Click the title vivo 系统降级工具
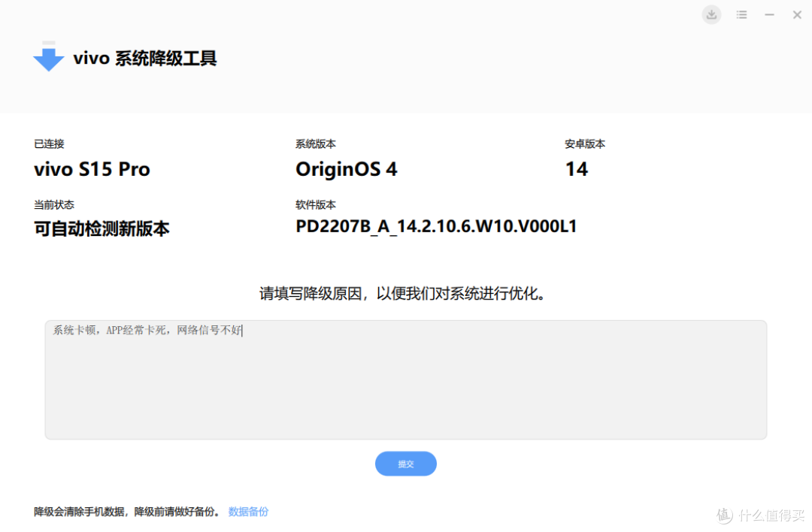The image size is (812, 532). point(145,58)
